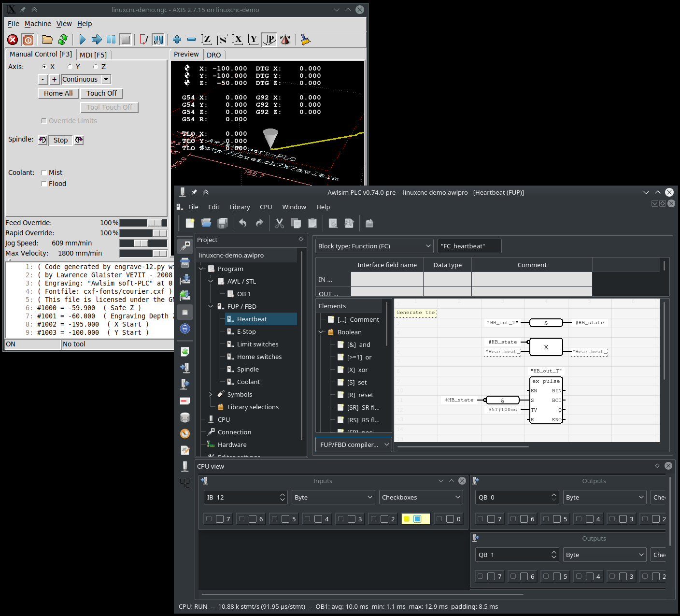The height and width of the screenshot is (616, 680).
Task: Select Z view in AXIS toolbar
Action: pos(207,40)
